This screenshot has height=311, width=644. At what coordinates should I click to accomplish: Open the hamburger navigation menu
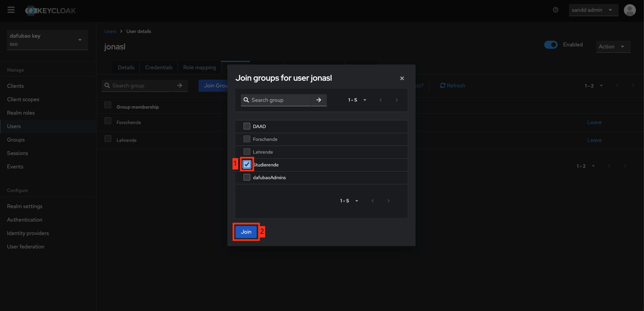pyautogui.click(x=11, y=10)
